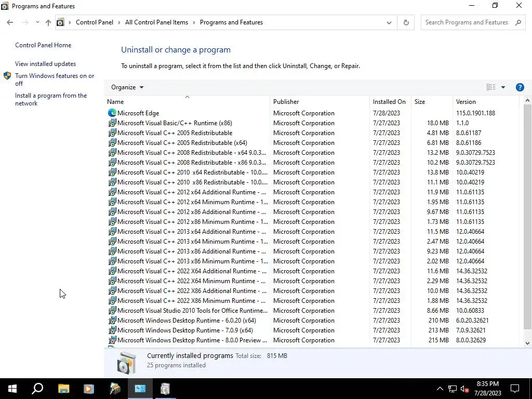Screen dimensions: 532x399
Task: Select Visual C++ 2012 x86 Minimum Runtime
Action: pos(312,221)
